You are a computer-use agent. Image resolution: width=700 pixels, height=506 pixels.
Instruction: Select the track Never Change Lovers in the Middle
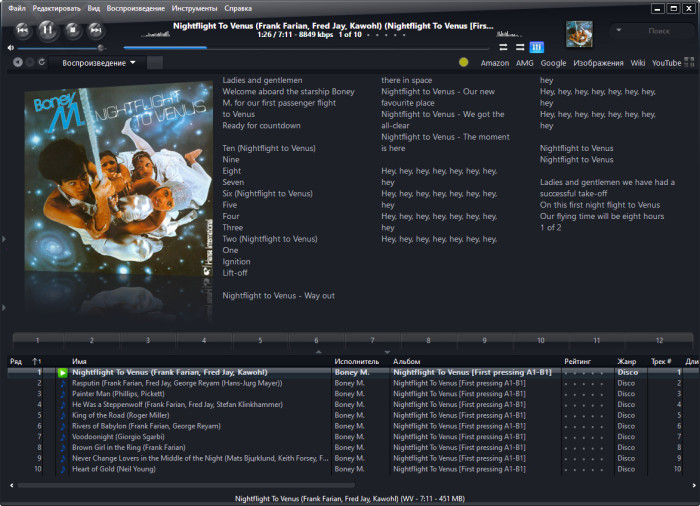[x=200, y=458]
